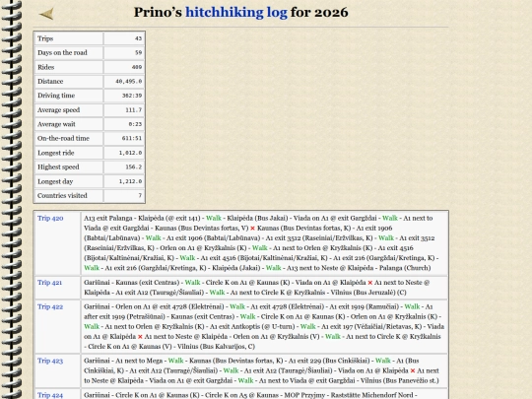Image resolution: width=532 pixels, height=399 pixels.
Task: Click the back arrow icon
Action: click(46, 14)
